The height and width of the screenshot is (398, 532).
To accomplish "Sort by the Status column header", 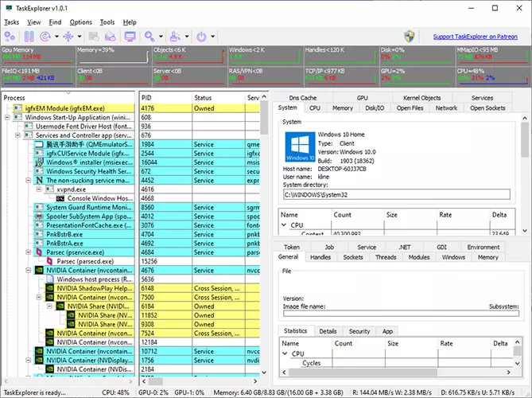I will coord(219,98).
